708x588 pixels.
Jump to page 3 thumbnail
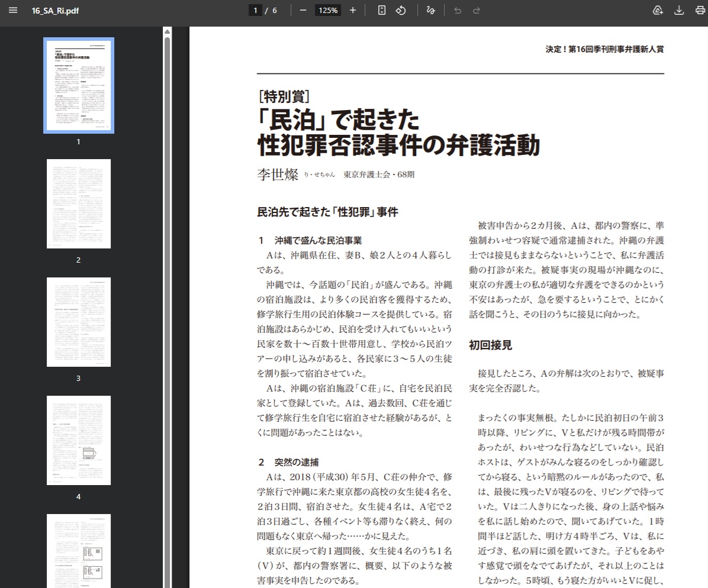(x=79, y=322)
